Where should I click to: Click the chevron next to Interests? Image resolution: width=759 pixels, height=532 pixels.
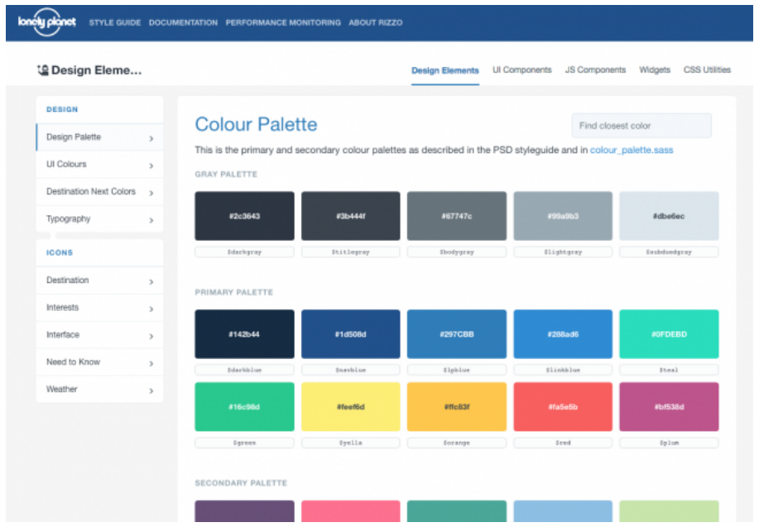click(151, 309)
